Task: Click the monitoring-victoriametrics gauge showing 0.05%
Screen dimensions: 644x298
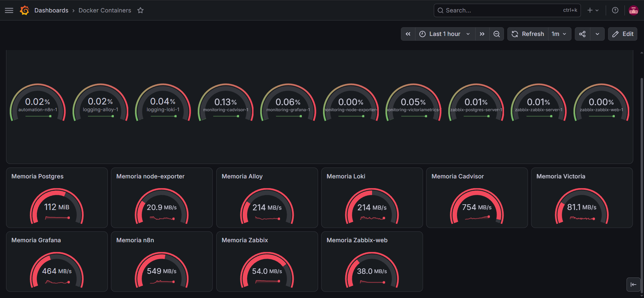Action: pos(413,102)
